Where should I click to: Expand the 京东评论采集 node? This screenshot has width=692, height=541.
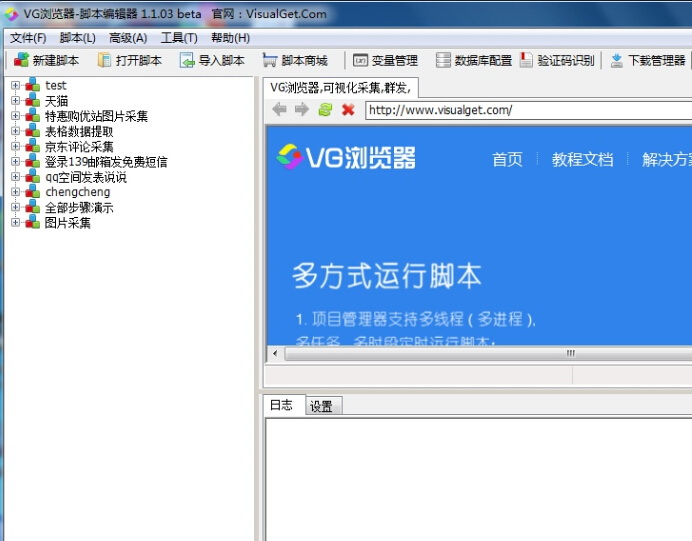pos(15,146)
